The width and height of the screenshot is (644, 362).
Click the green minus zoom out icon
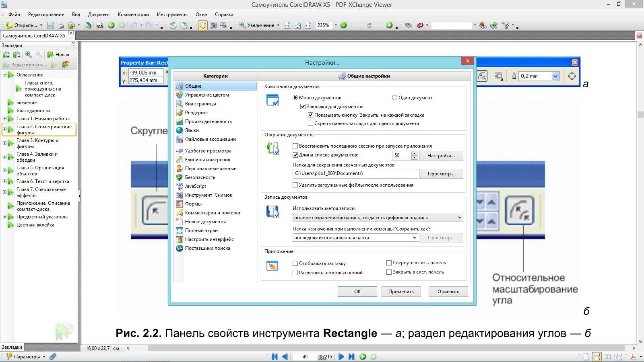click(x=343, y=25)
